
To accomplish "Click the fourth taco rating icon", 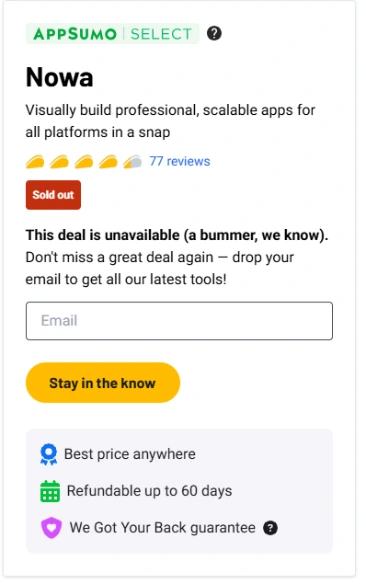I will tap(108, 162).
